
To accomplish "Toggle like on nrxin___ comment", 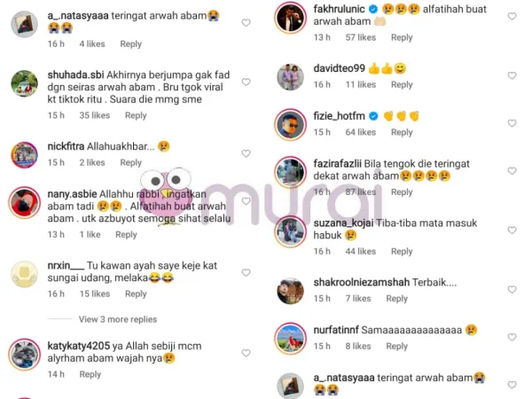I will click(246, 273).
